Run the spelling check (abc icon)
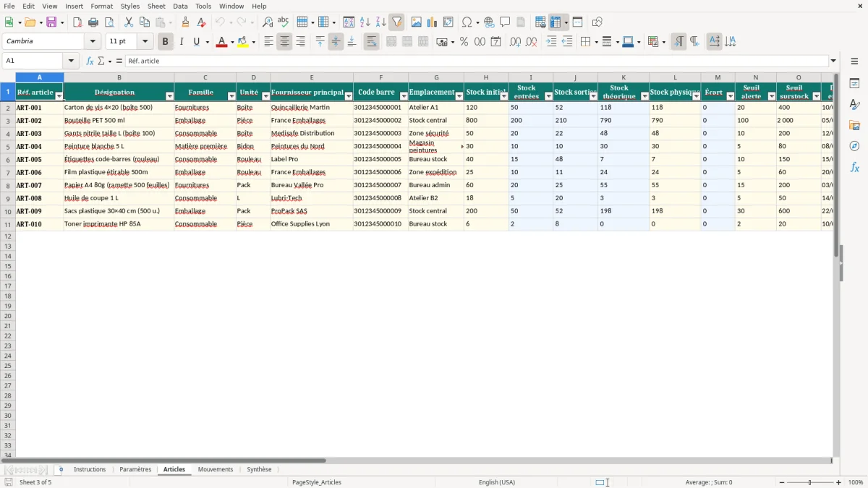The height and width of the screenshot is (488, 868). 284,22
